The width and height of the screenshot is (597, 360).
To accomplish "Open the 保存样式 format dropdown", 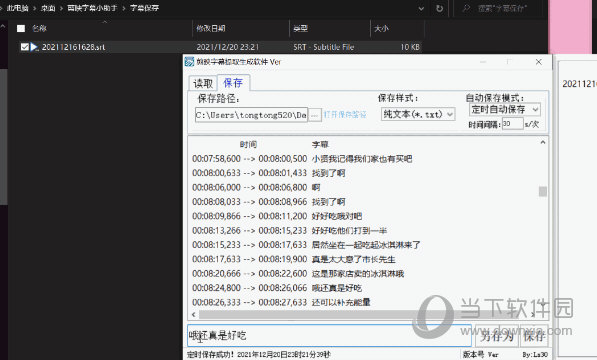I will [418, 114].
